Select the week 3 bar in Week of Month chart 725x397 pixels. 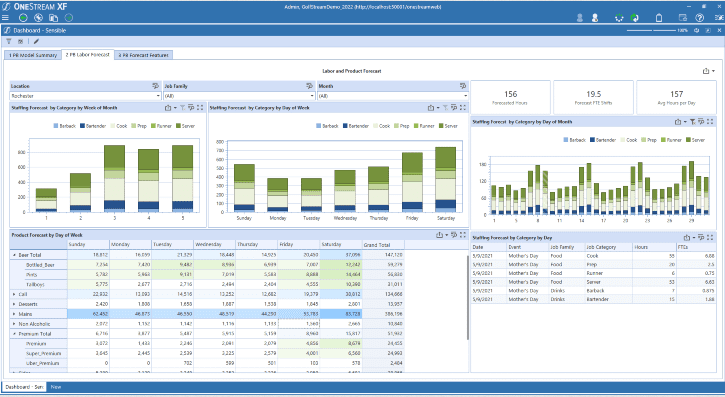tap(114, 179)
